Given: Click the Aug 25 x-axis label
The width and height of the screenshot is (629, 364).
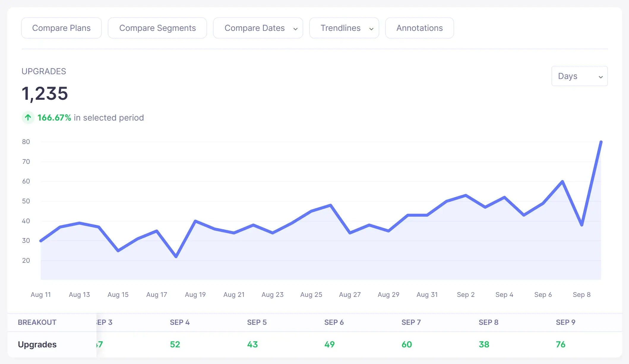Looking at the screenshot, I should [x=311, y=295].
